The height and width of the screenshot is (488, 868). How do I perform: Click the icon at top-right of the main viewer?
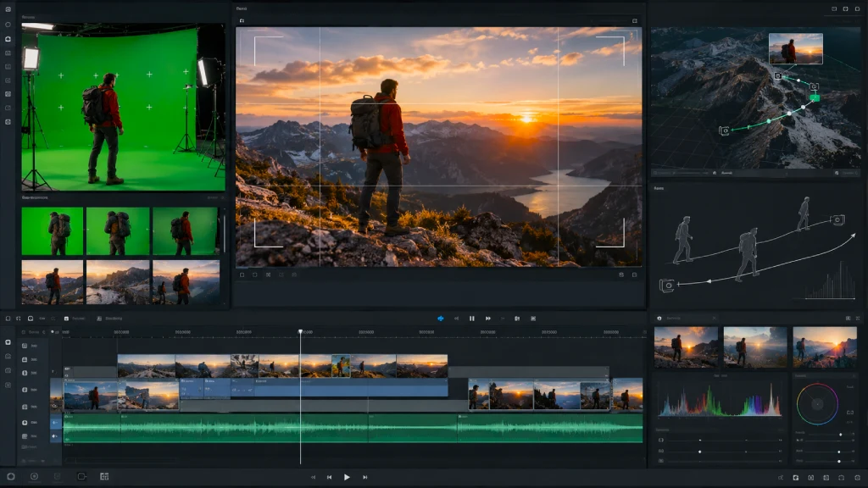pos(634,20)
